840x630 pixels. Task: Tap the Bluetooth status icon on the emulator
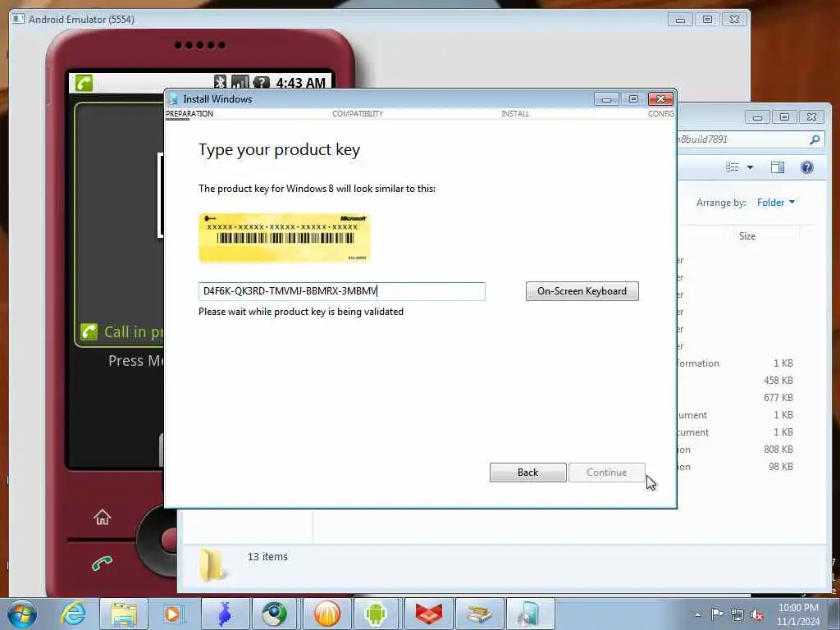coord(220,82)
